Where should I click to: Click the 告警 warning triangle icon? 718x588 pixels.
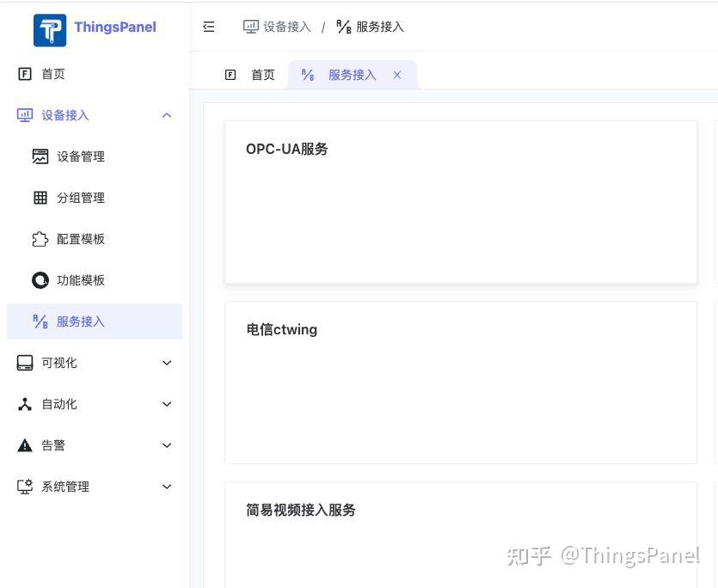click(x=25, y=445)
